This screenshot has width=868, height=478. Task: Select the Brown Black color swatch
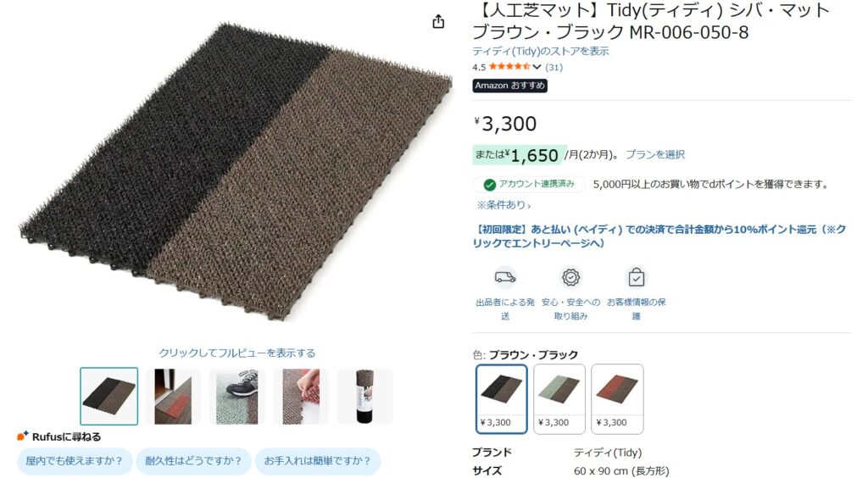click(x=502, y=399)
